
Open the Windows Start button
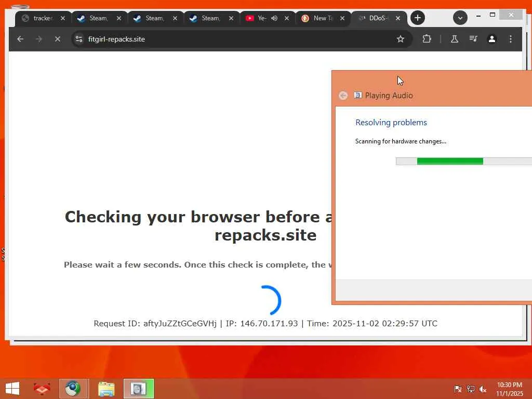(x=12, y=389)
